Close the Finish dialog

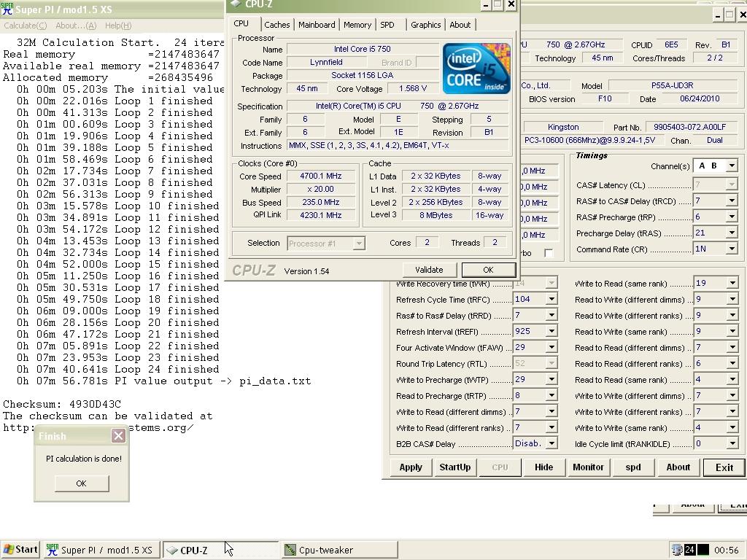pos(119,435)
